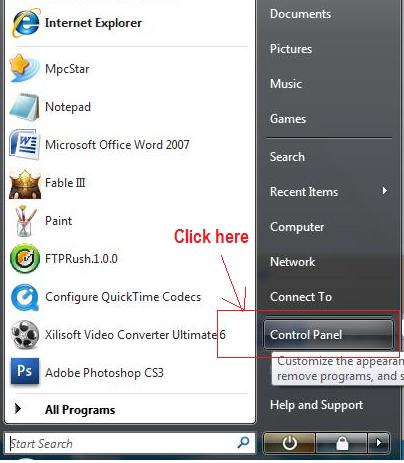Open shutdown options arrow beside lock button
404x463 pixels.
[x=379, y=443]
